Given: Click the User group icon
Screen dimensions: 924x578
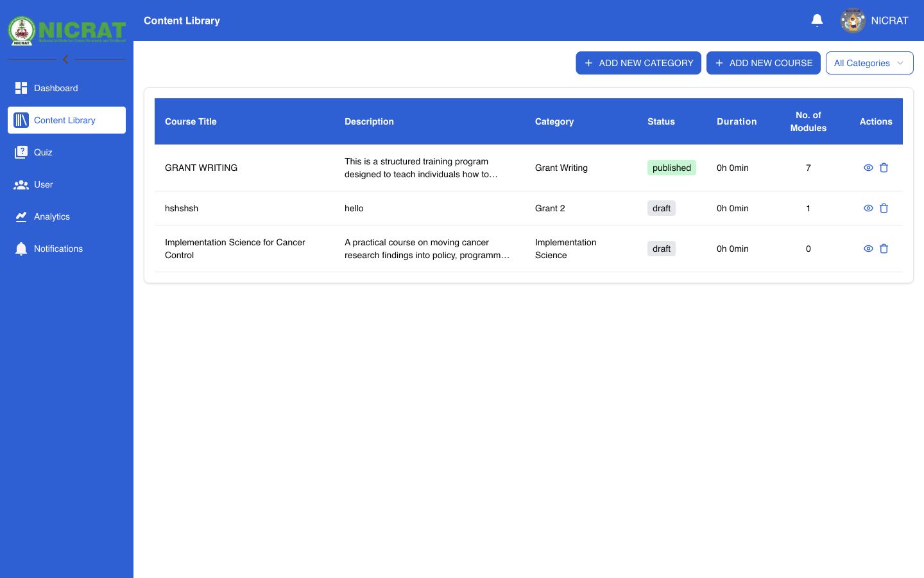Looking at the screenshot, I should coord(21,184).
